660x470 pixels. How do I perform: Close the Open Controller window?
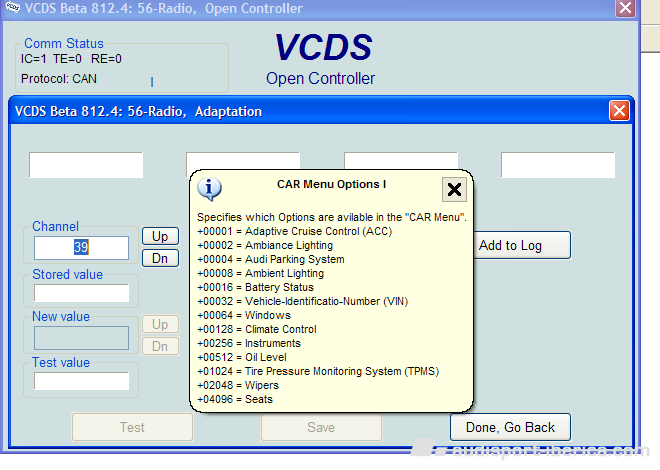point(625,8)
